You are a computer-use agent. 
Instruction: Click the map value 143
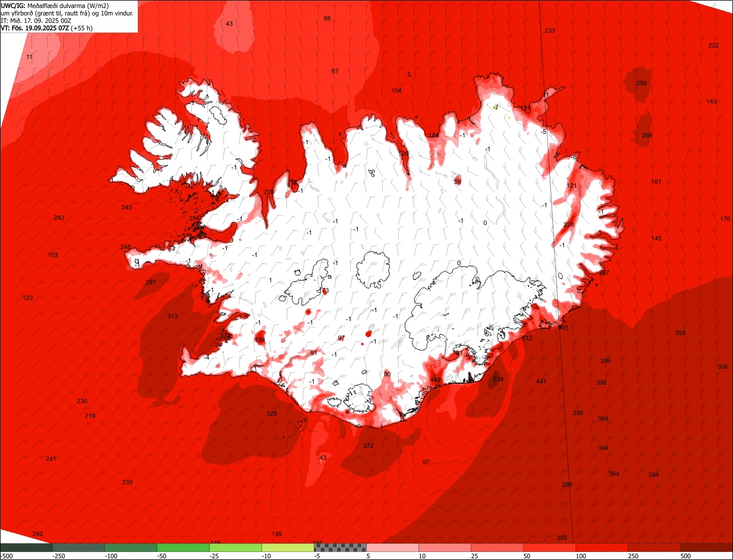tap(711, 101)
